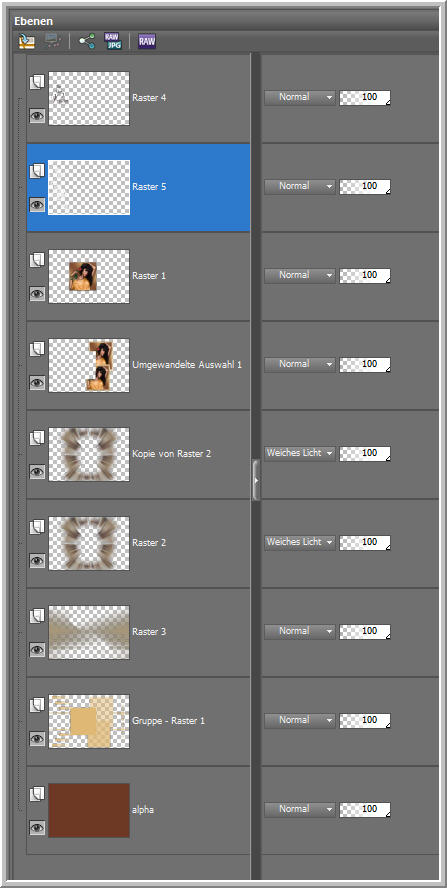Hide the Gruppe - Raster 1 layer

click(37, 738)
